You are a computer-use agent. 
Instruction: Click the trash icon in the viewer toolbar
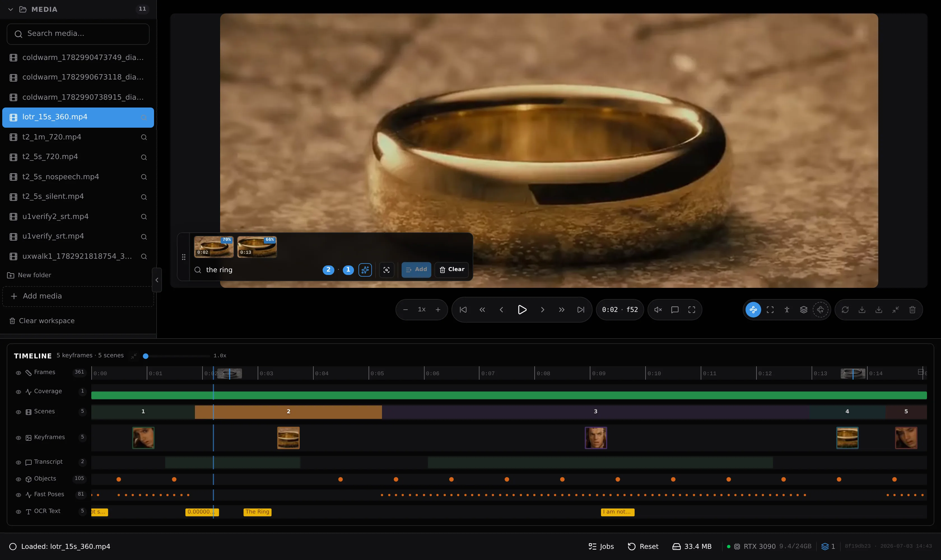tap(912, 310)
